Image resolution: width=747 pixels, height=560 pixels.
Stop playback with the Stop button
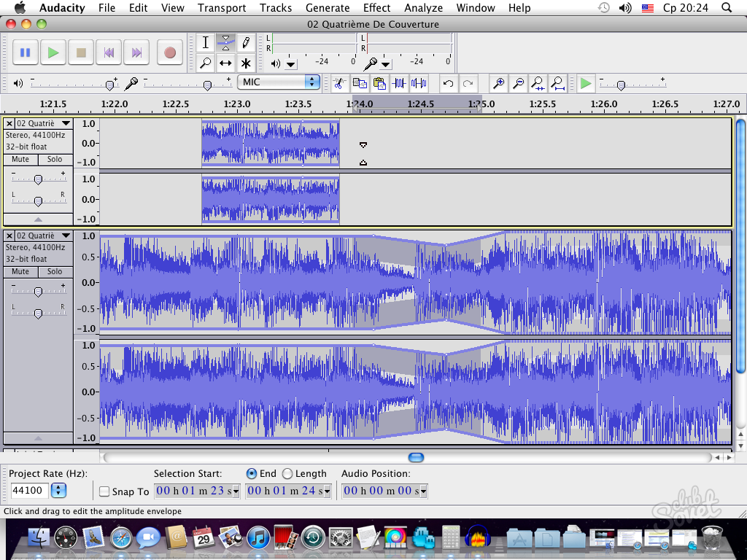81,52
